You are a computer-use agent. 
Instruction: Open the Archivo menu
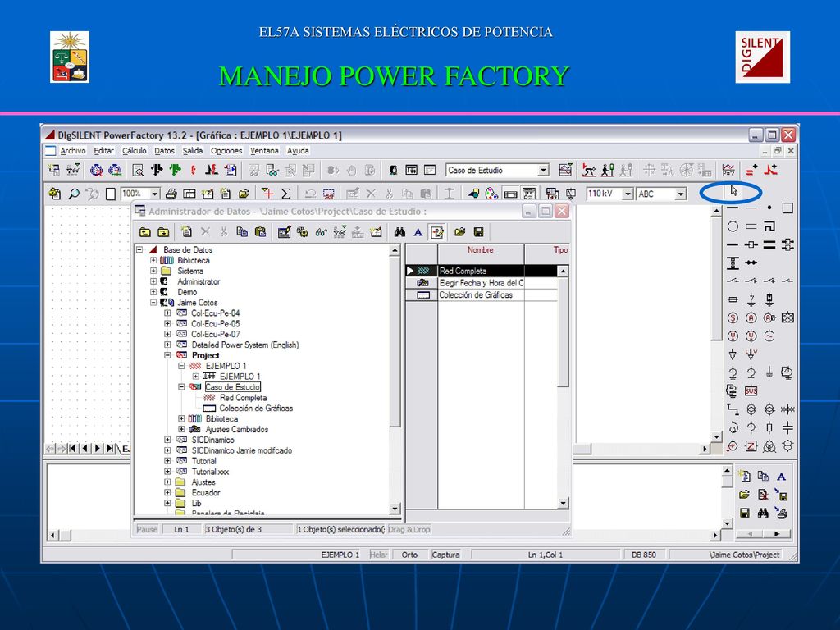[72, 151]
